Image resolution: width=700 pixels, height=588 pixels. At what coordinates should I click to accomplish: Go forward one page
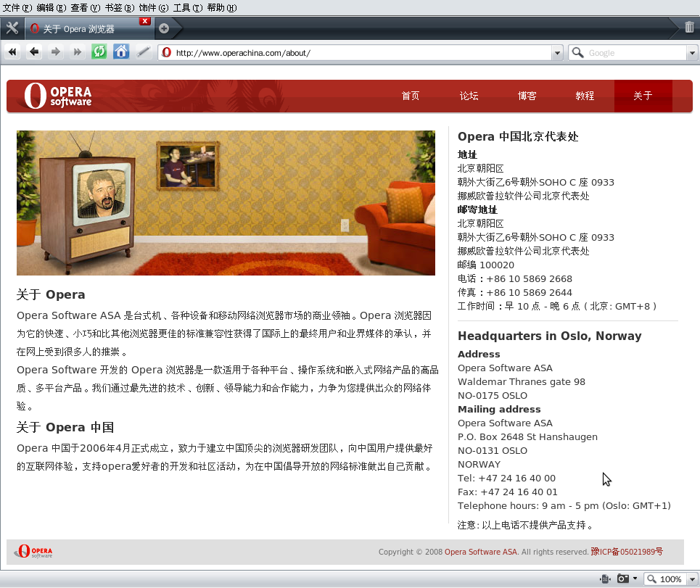click(x=55, y=52)
